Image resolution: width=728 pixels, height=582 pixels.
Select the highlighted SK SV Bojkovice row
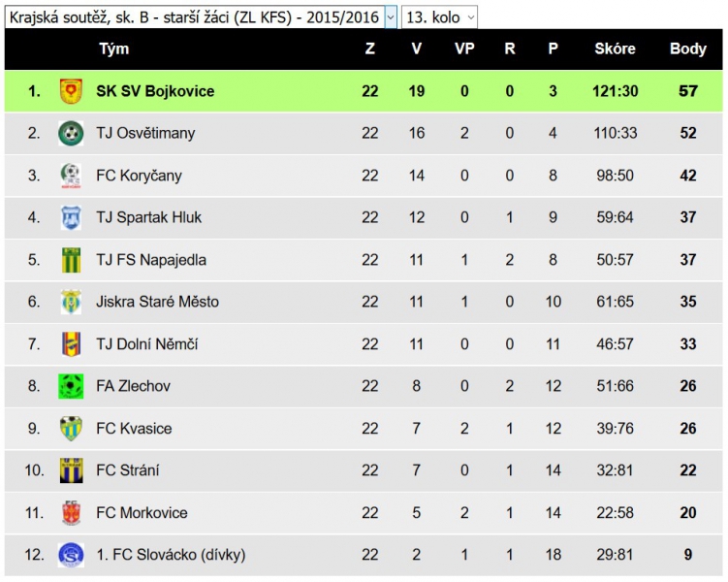pyautogui.click(x=364, y=91)
